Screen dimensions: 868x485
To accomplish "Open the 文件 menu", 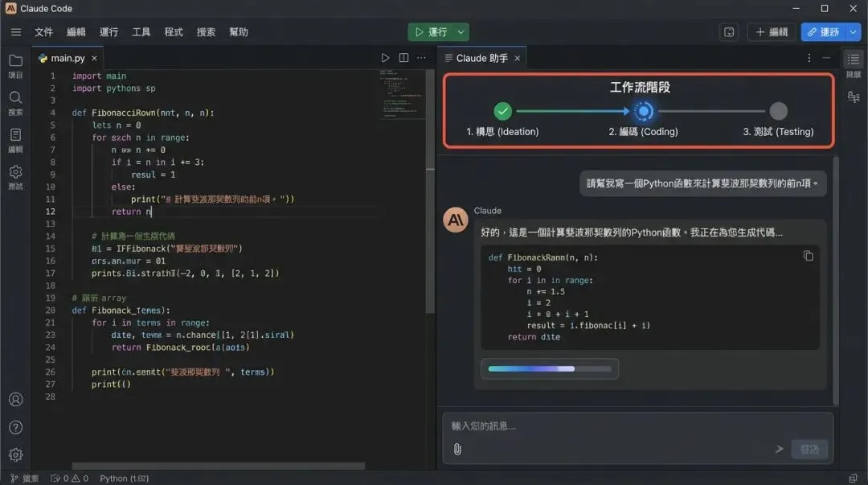I will click(43, 32).
